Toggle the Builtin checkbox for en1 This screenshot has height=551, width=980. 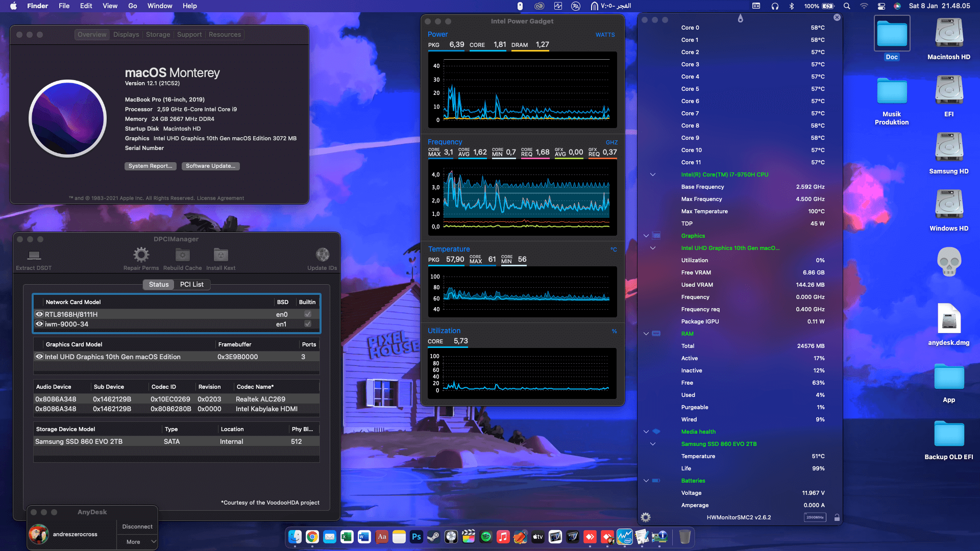[x=307, y=324]
